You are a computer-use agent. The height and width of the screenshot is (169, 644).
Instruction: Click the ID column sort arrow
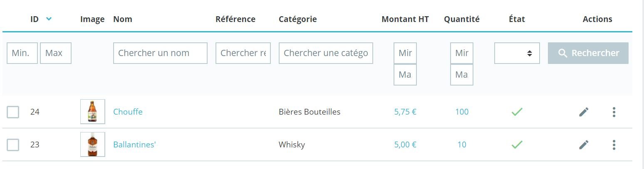click(x=49, y=19)
